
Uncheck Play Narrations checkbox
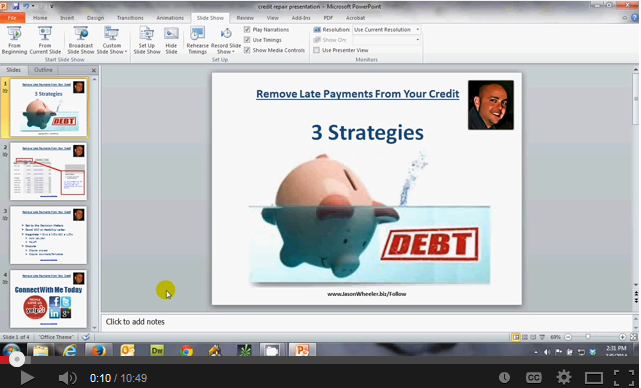(x=247, y=29)
